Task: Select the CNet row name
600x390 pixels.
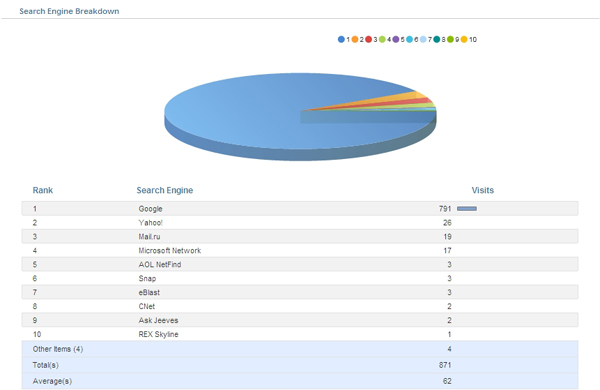Action: coord(147,307)
